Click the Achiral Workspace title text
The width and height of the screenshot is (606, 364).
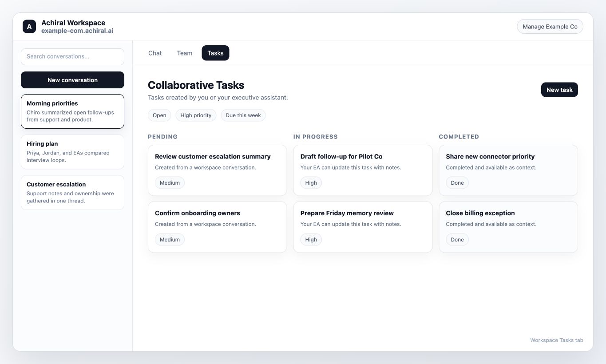point(73,23)
